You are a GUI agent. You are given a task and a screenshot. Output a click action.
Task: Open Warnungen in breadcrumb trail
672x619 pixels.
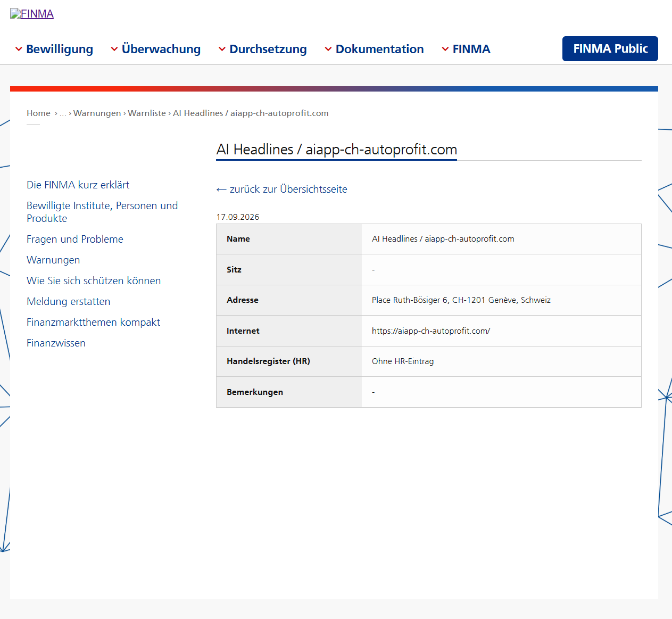pyautogui.click(x=97, y=113)
